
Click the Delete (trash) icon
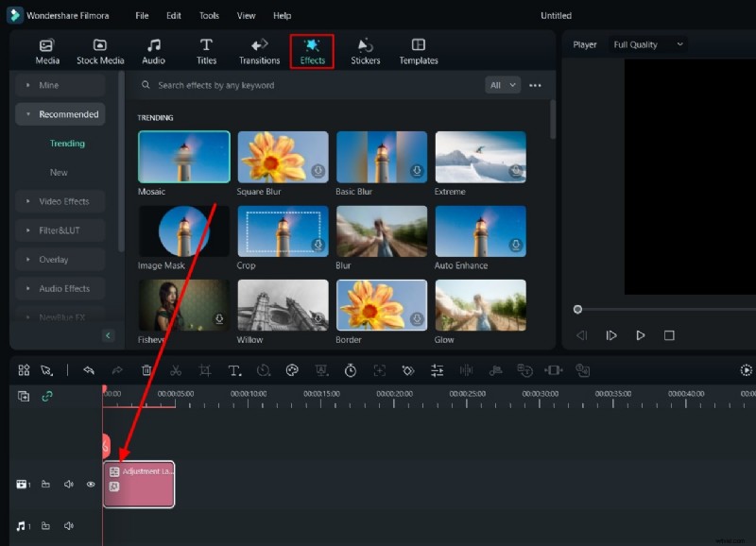[x=146, y=370]
